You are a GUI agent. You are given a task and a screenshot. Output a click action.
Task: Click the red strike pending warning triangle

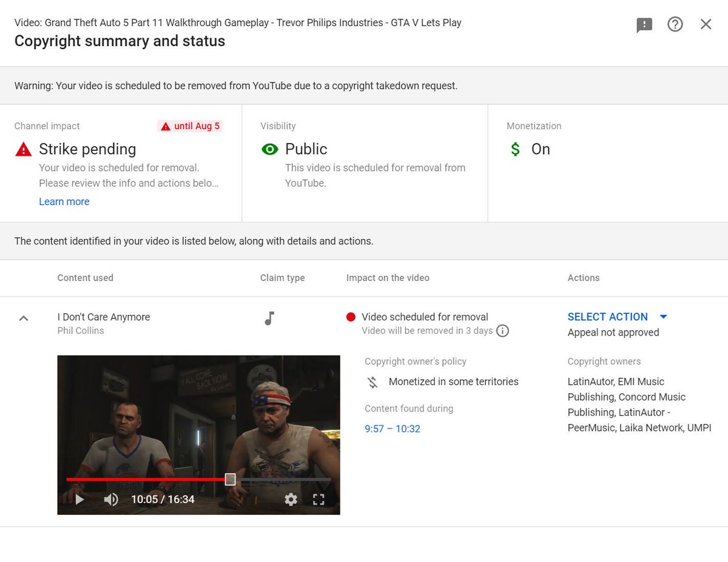[x=23, y=149]
